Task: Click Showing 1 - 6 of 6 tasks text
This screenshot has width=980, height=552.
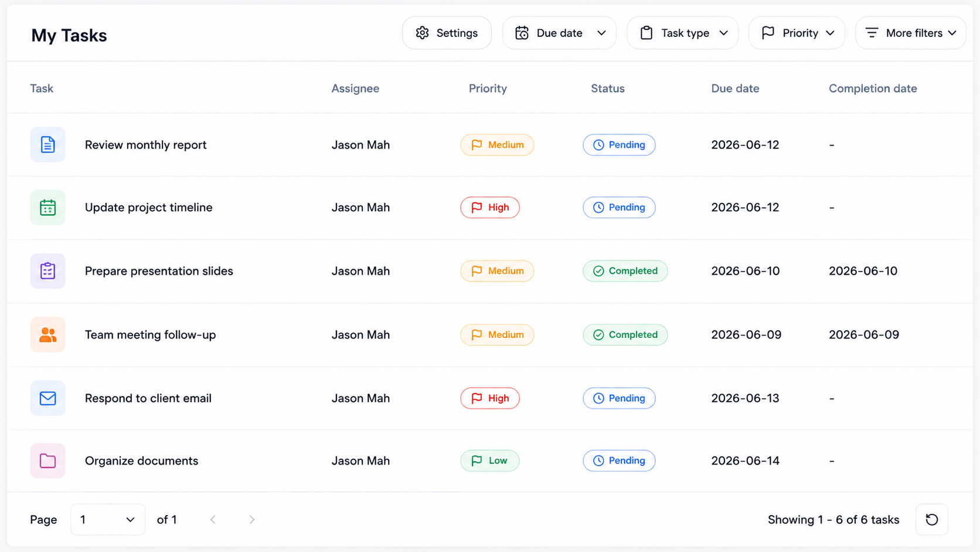Action: click(x=833, y=520)
